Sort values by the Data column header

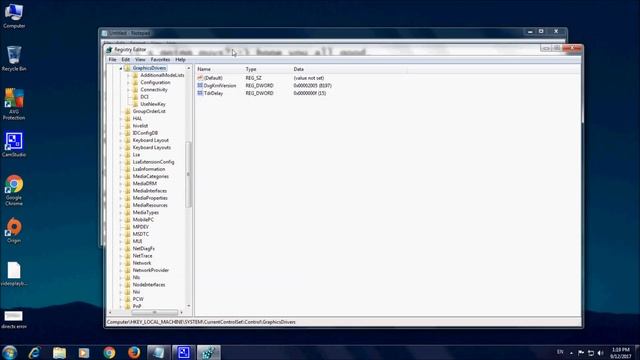pos(349,69)
